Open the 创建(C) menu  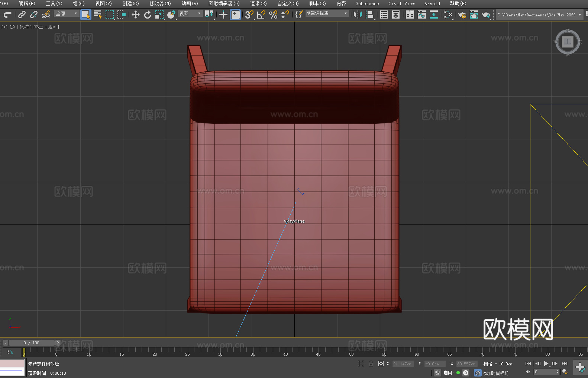(130, 3)
